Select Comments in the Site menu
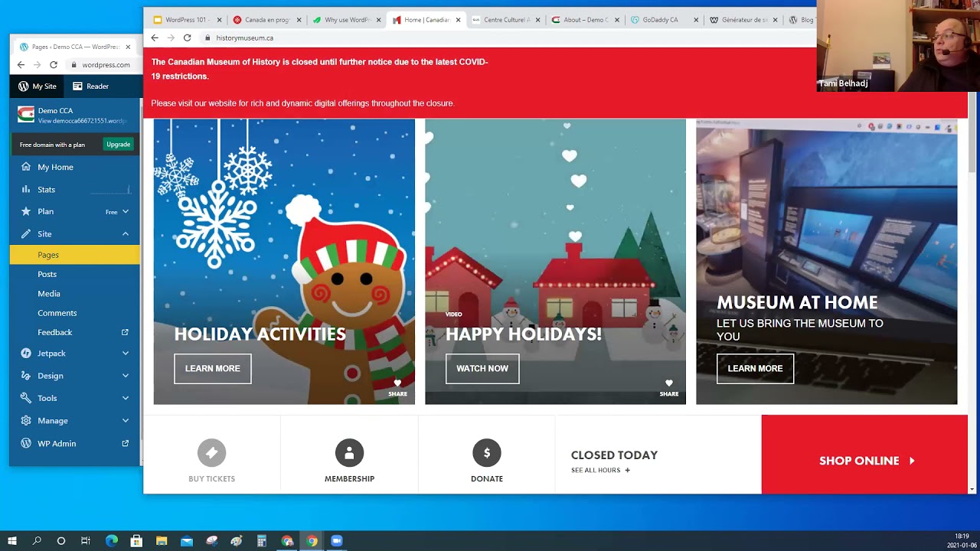980x551 pixels. (57, 313)
